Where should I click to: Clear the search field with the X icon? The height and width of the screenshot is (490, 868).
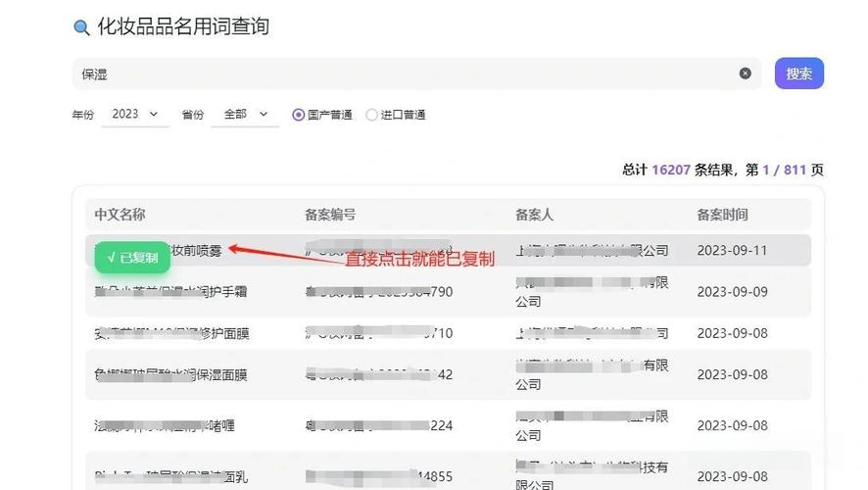[745, 73]
